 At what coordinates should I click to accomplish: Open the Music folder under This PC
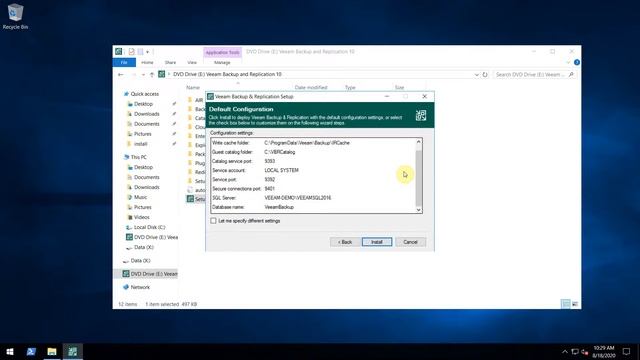click(x=140, y=197)
